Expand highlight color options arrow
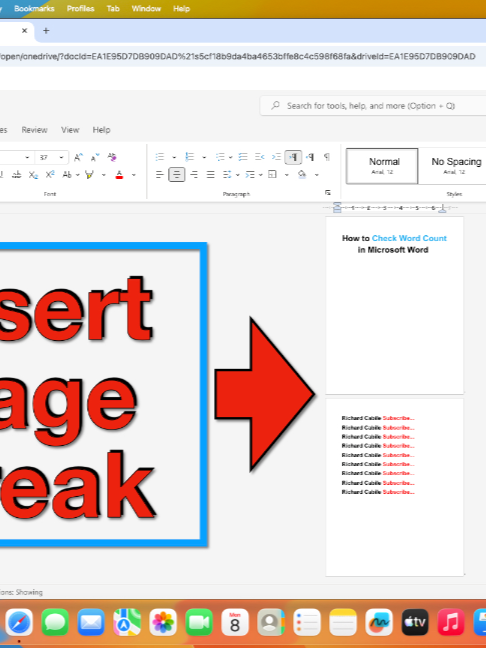The image size is (486, 648). coord(103,175)
